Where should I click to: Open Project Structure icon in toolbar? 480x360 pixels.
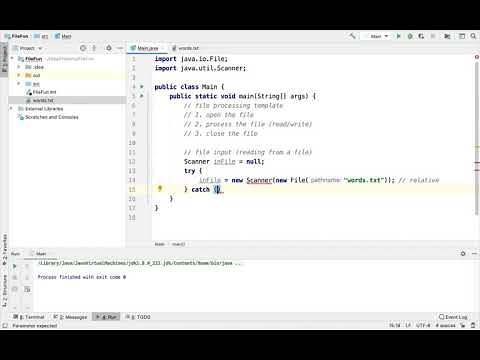click(447, 36)
